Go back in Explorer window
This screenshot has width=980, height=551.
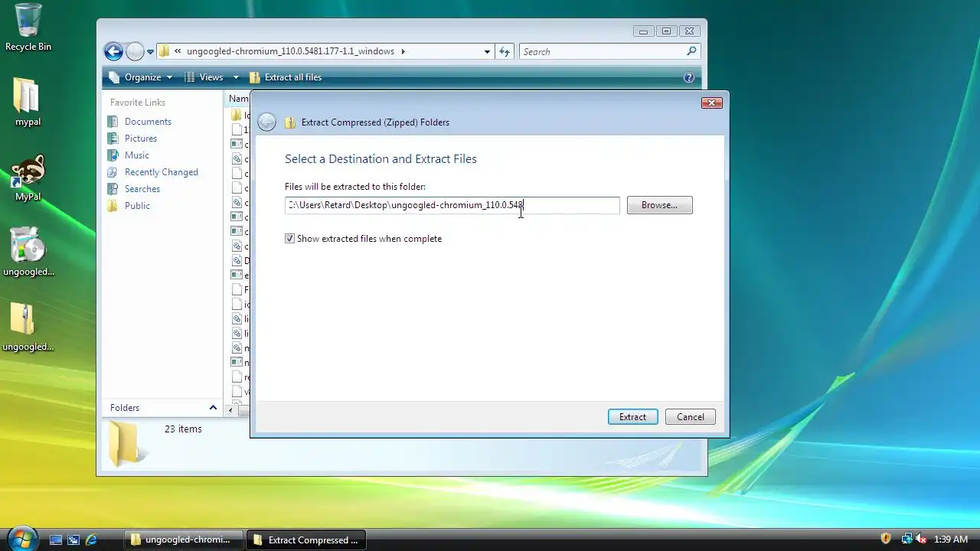tap(113, 51)
